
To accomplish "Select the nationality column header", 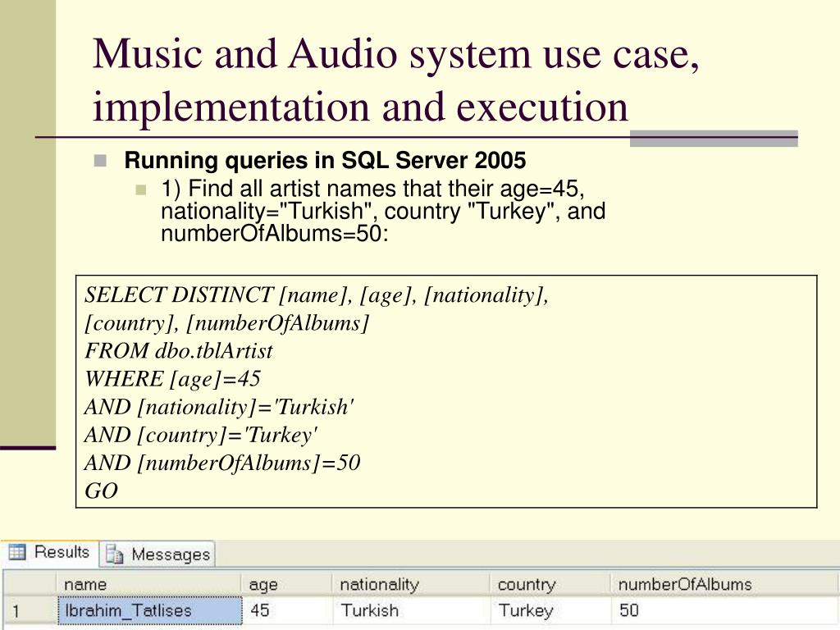I will coord(412,584).
